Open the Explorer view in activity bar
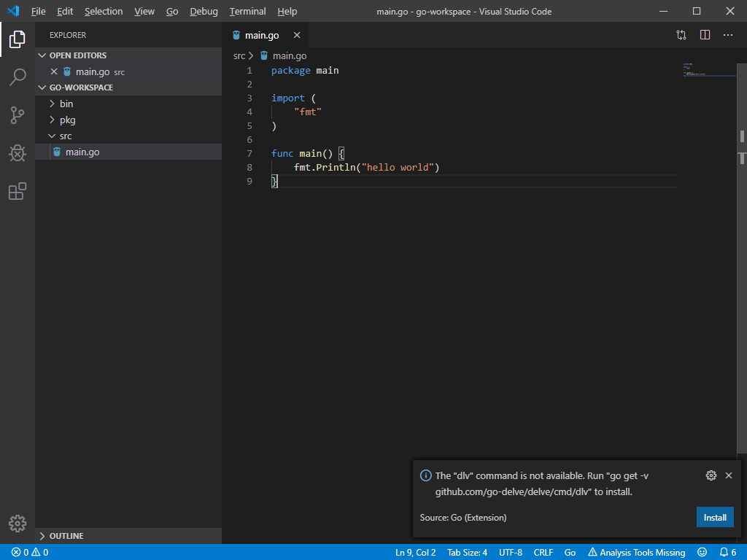Screen dimensions: 747x560 (18, 39)
